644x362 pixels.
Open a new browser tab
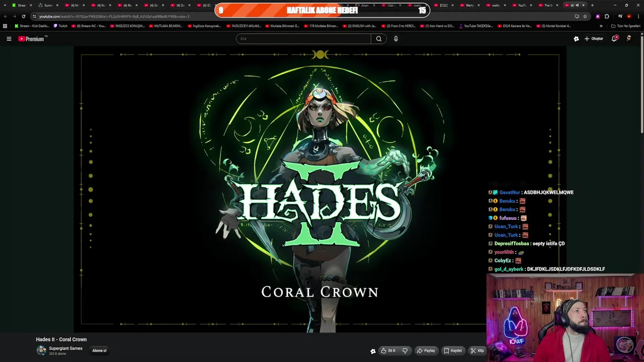point(592,5)
